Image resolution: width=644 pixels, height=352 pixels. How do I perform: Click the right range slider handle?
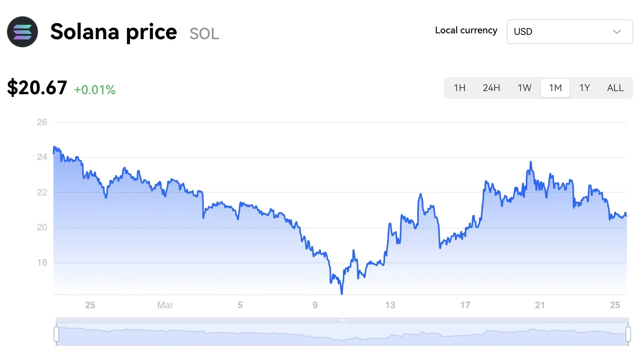click(628, 334)
